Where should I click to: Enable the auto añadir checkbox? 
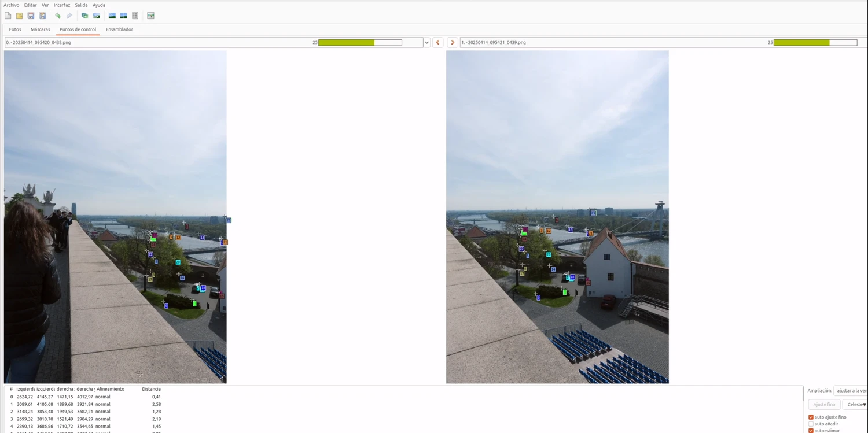811,424
